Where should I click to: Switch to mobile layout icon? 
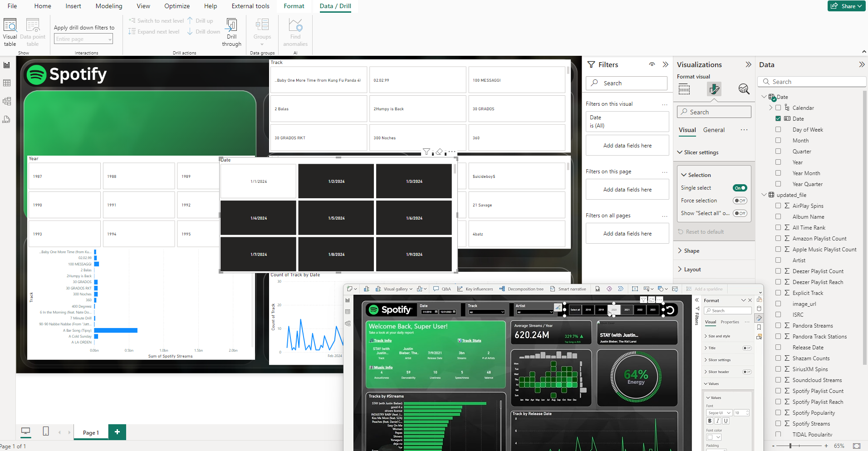pos(46,431)
